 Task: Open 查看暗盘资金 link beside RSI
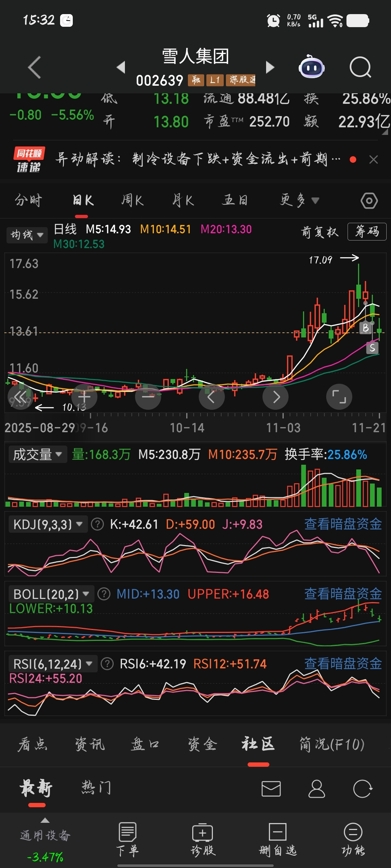point(343,664)
